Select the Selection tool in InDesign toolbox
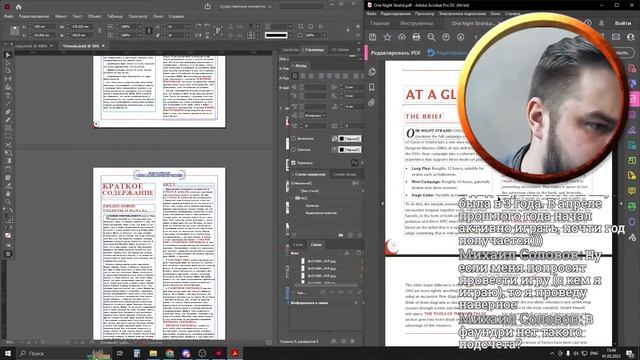 [8, 55]
